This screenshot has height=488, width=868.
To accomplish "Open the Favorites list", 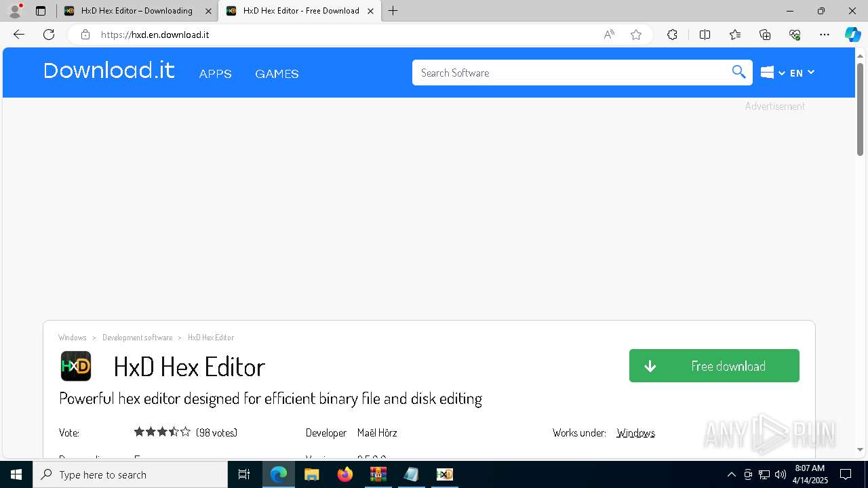I will (735, 35).
